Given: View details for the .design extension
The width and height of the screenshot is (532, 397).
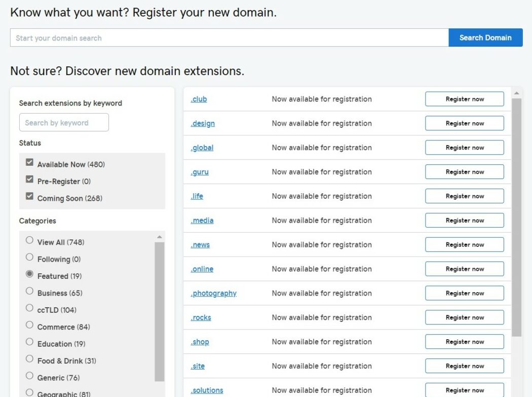Looking at the screenshot, I should [x=203, y=123].
